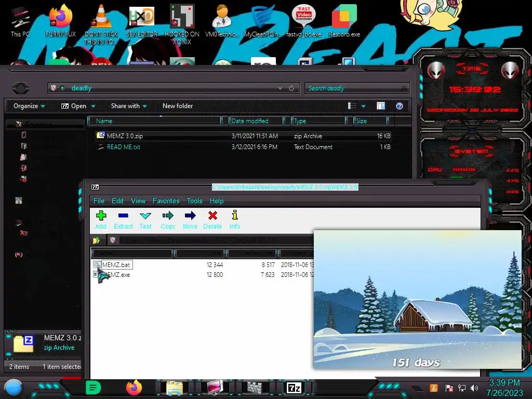
Task: Open MyCleanPCIn desktop icon
Action: click(263, 21)
